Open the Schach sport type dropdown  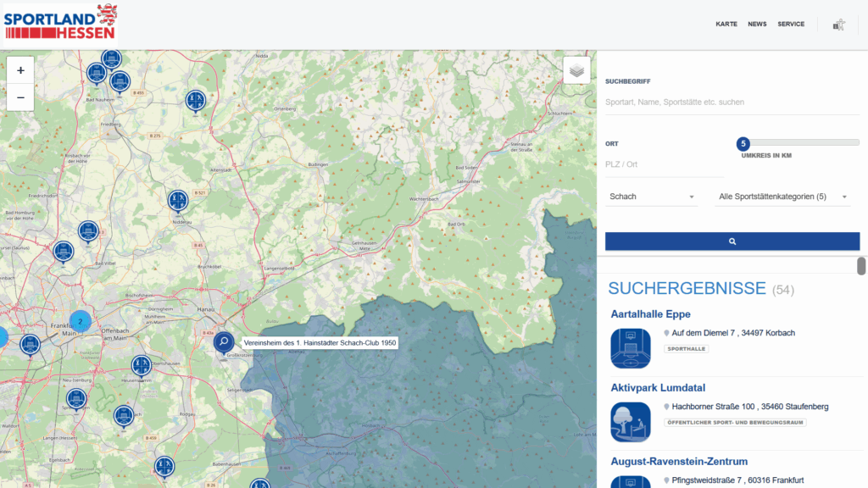651,197
